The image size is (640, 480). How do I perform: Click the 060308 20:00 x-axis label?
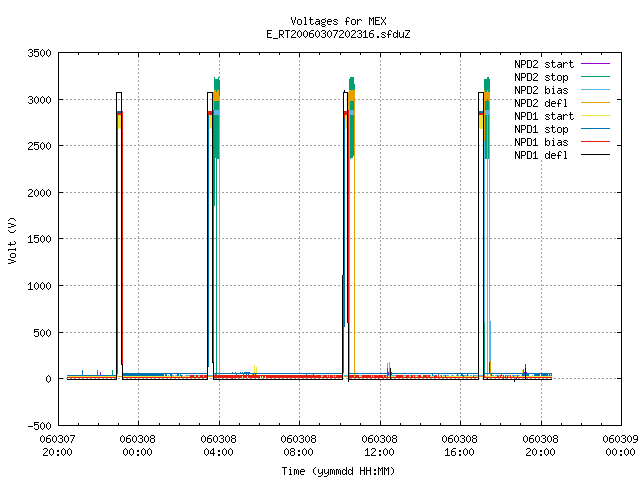[540, 446]
